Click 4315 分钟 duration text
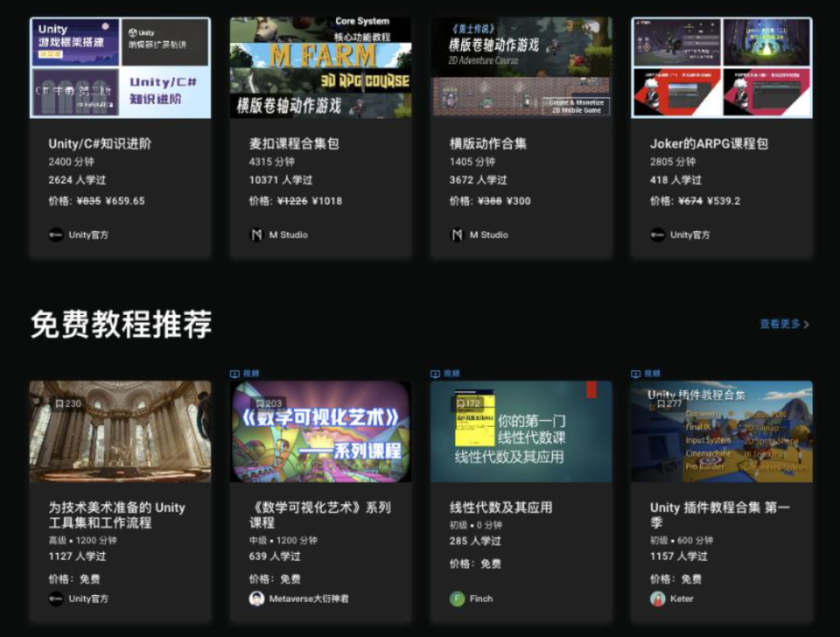840x637 pixels. click(x=271, y=162)
